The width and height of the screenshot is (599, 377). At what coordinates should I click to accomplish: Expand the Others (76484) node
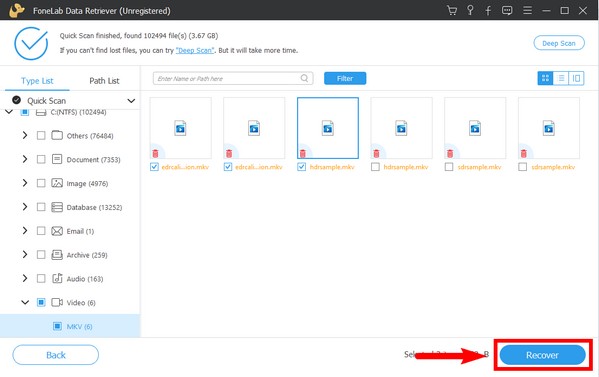click(x=25, y=135)
